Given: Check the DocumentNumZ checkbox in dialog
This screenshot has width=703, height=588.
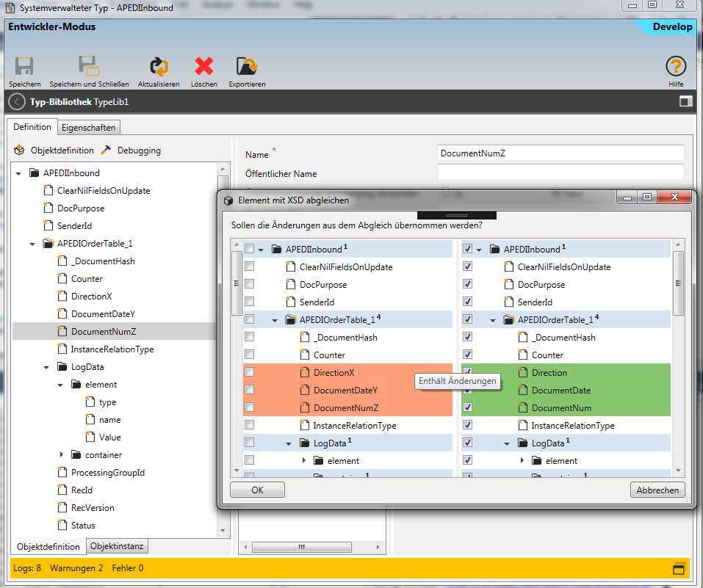Looking at the screenshot, I should point(250,407).
